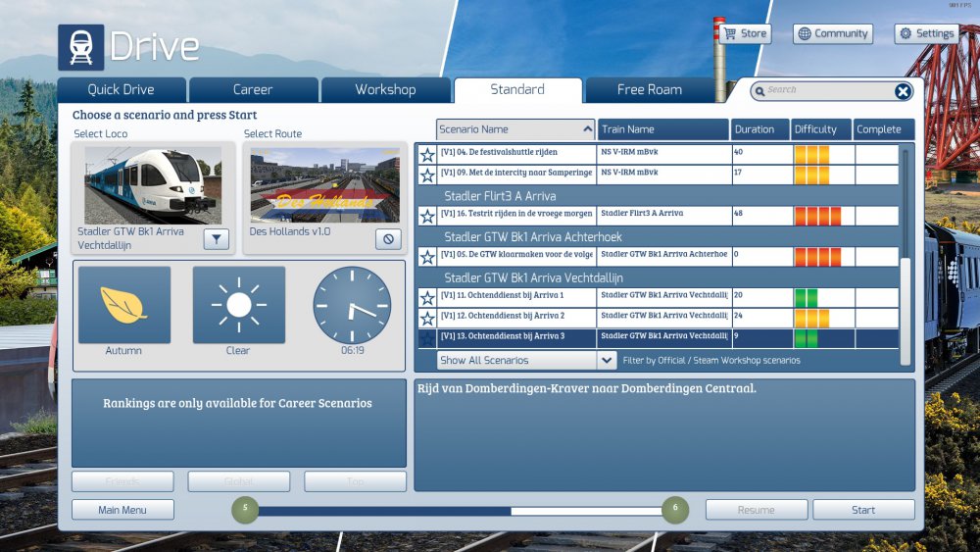The width and height of the screenshot is (980, 552).
Task: Select scenario 12. Ochtenddienst bij Arriva 2
Action: coord(659,319)
